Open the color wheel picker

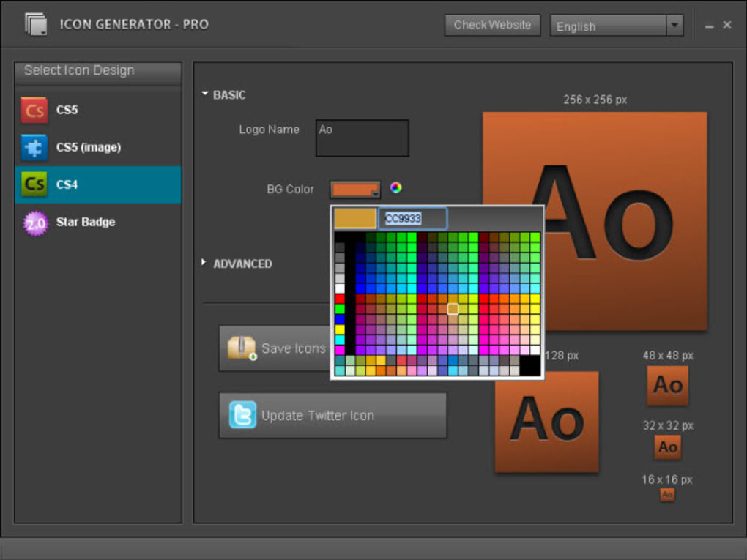click(x=396, y=188)
